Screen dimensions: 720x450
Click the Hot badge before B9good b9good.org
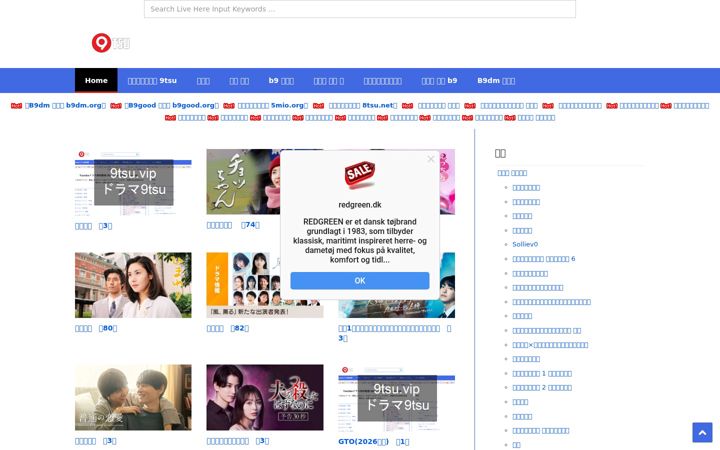click(x=116, y=106)
